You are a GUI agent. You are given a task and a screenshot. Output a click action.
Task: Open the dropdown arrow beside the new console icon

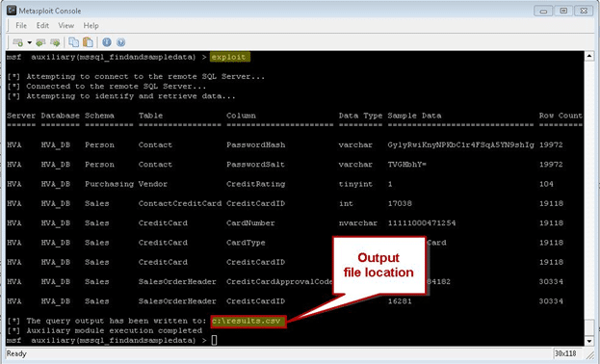(x=30, y=42)
